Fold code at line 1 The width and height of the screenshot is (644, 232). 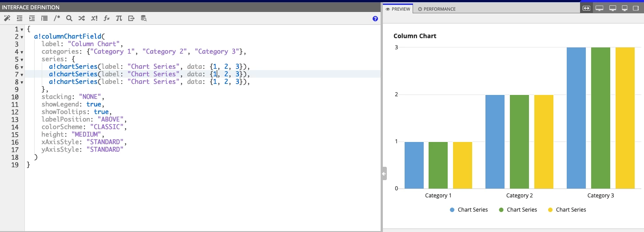coord(22,29)
